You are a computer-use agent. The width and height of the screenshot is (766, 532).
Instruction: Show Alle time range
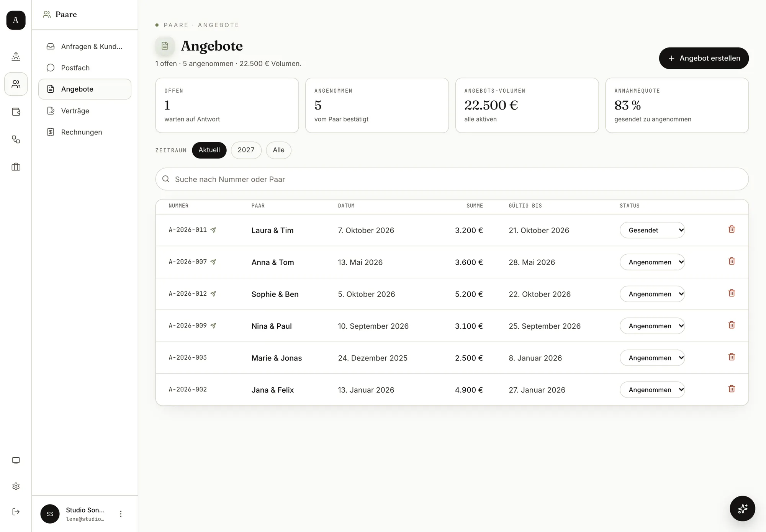coord(278,150)
